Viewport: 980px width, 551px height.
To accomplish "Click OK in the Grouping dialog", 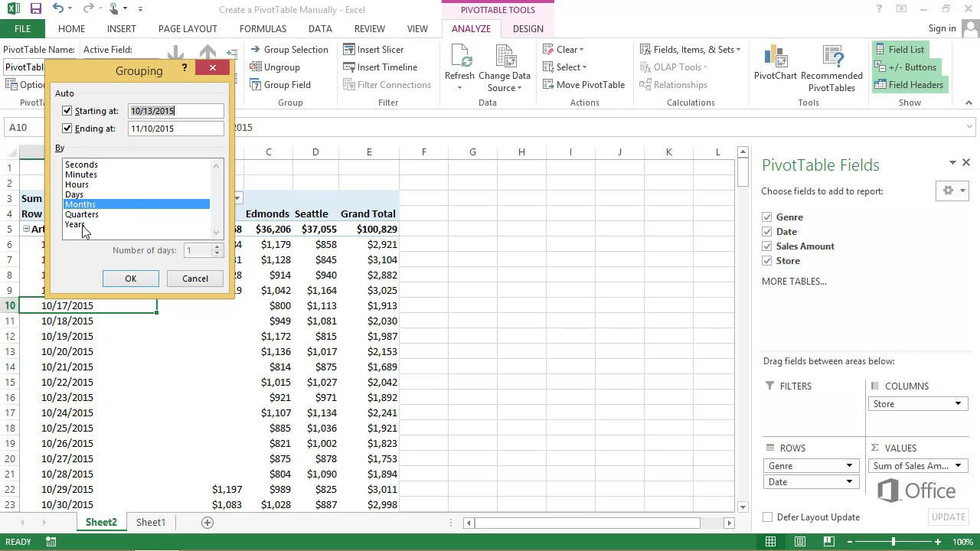I will [x=130, y=278].
